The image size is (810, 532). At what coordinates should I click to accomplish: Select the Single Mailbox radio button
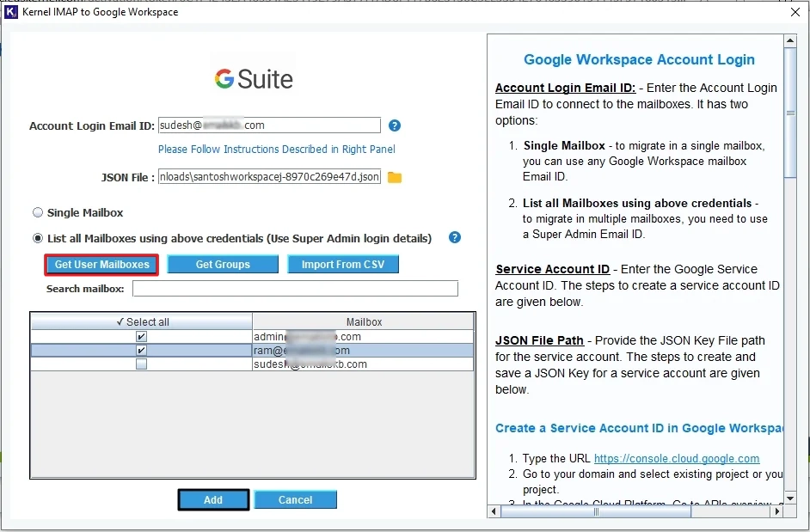point(37,211)
